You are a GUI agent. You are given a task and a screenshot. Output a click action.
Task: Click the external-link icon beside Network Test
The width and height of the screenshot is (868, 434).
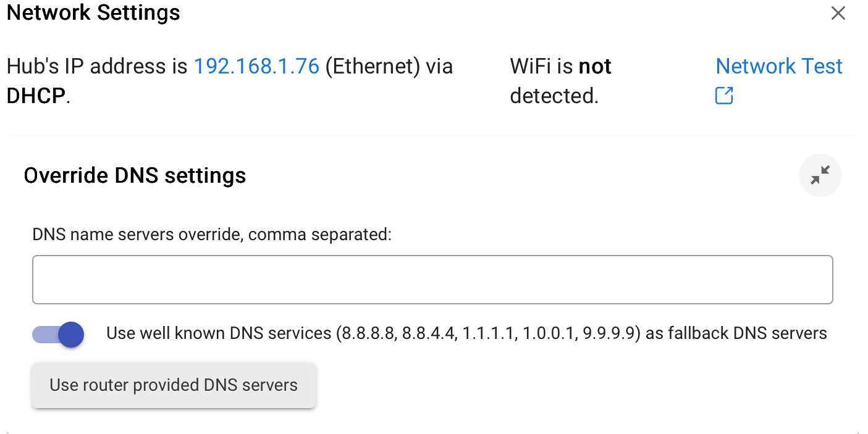click(x=724, y=96)
